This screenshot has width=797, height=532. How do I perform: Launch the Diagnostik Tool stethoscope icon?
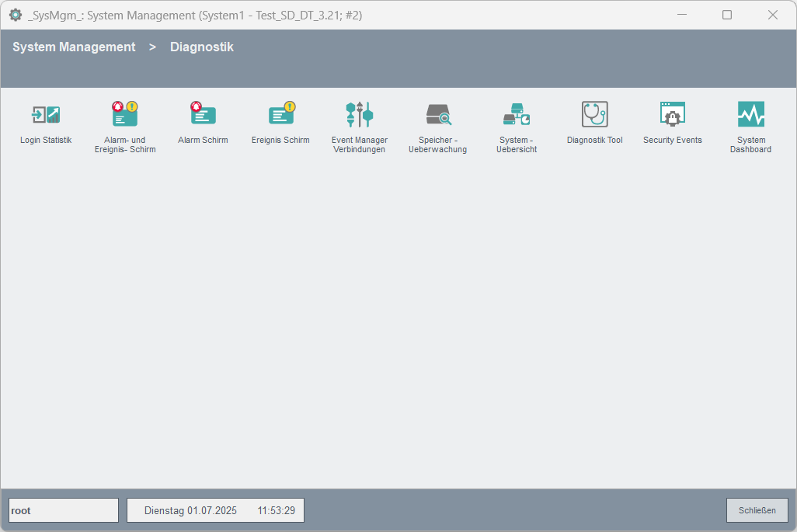pos(594,115)
